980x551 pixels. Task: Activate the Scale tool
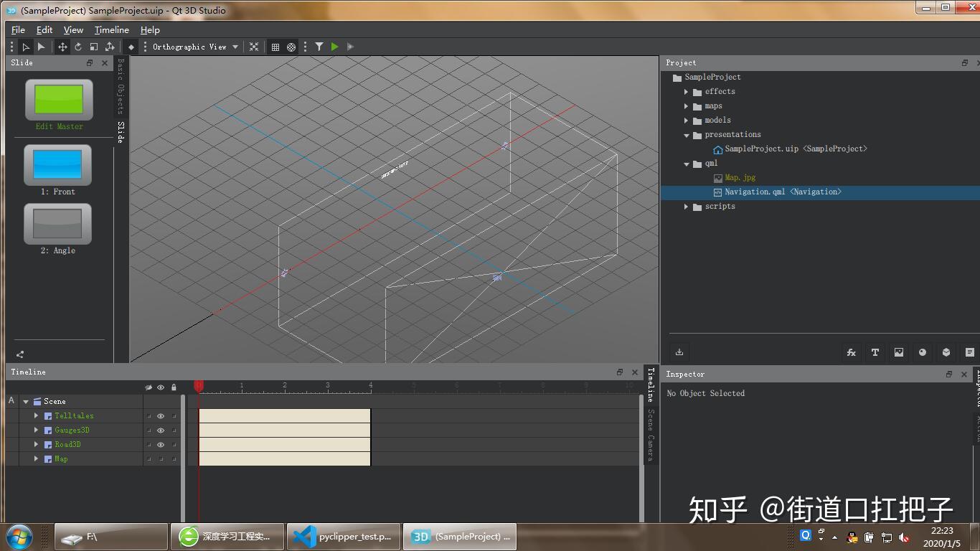pos(93,47)
